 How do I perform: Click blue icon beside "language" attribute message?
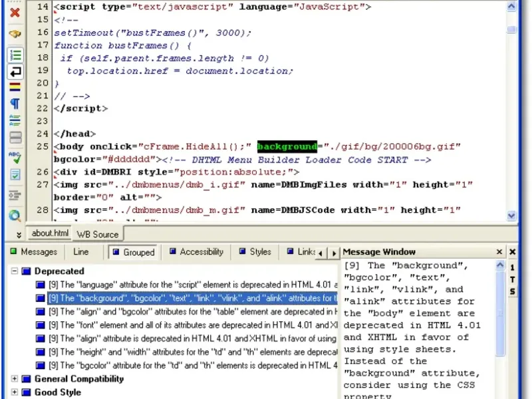coord(41,285)
